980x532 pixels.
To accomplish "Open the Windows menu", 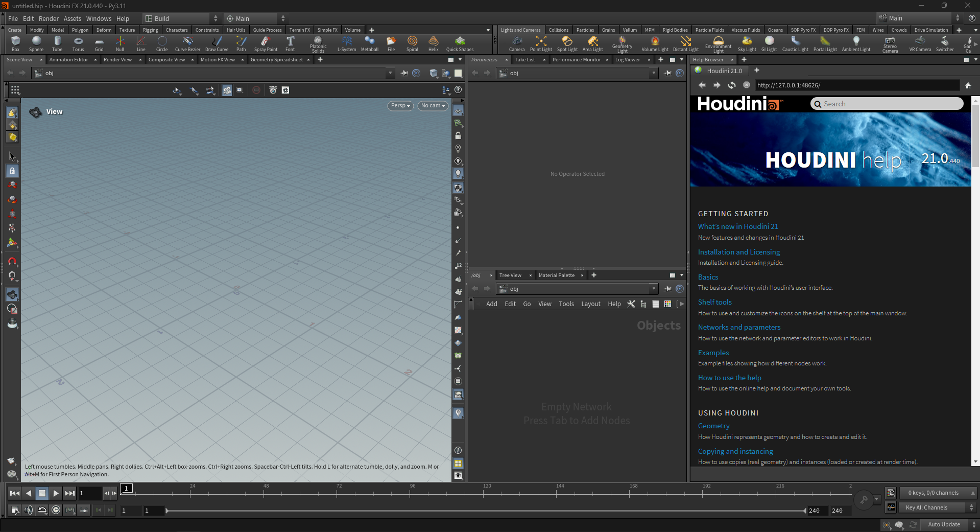I will pyautogui.click(x=99, y=18).
